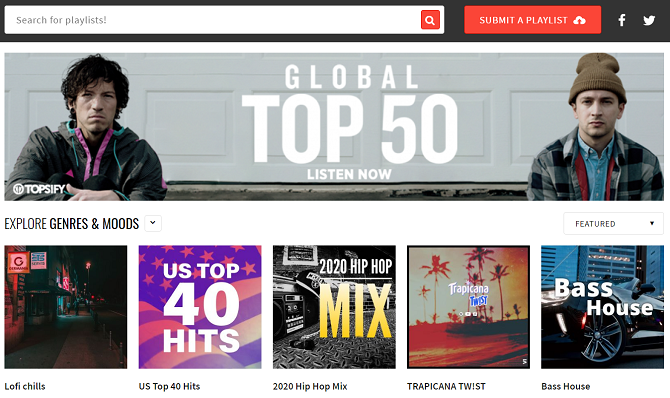Screen dimensions: 670x398
Task: Open the 2020 Hip Hop Mix cover
Action: 334,307
